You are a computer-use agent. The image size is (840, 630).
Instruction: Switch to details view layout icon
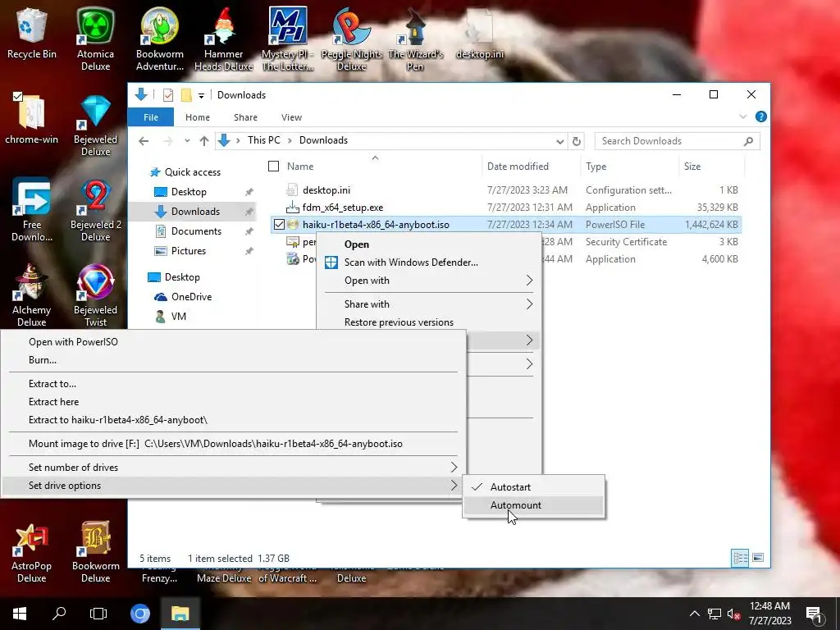pyautogui.click(x=741, y=558)
